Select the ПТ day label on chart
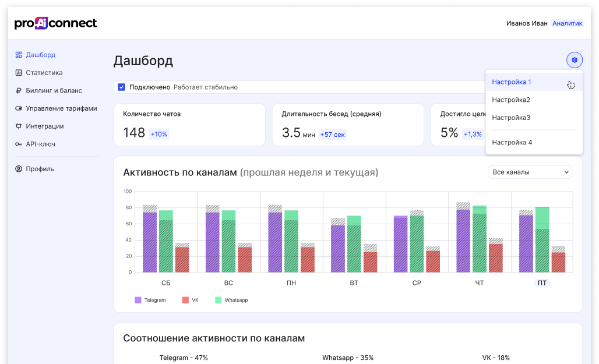Image resolution: width=599 pixels, height=364 pixels. pos(542,283)
